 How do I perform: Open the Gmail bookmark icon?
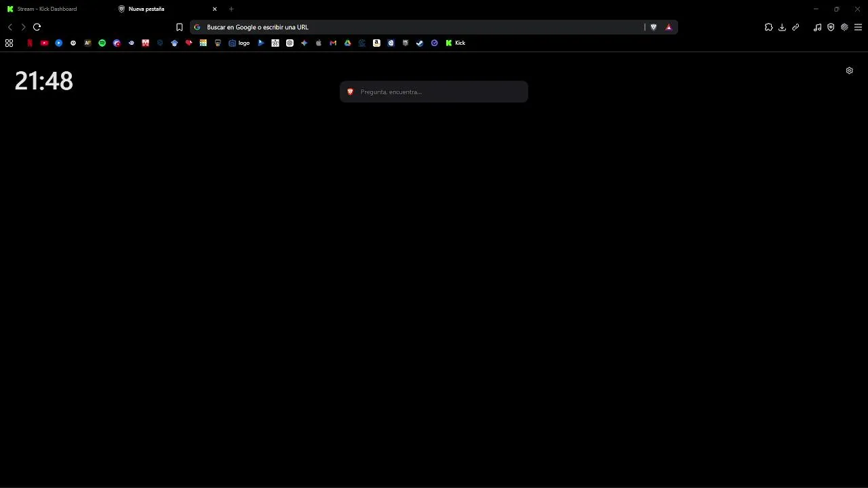pos(333,43)
